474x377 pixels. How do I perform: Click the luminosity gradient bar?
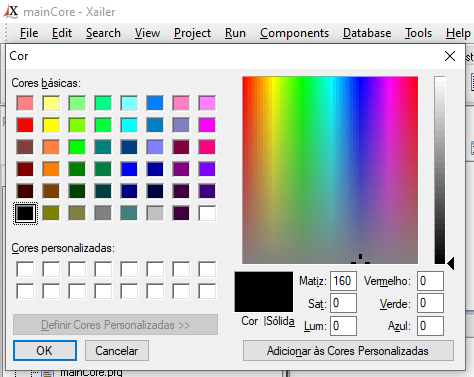point(440,170)
